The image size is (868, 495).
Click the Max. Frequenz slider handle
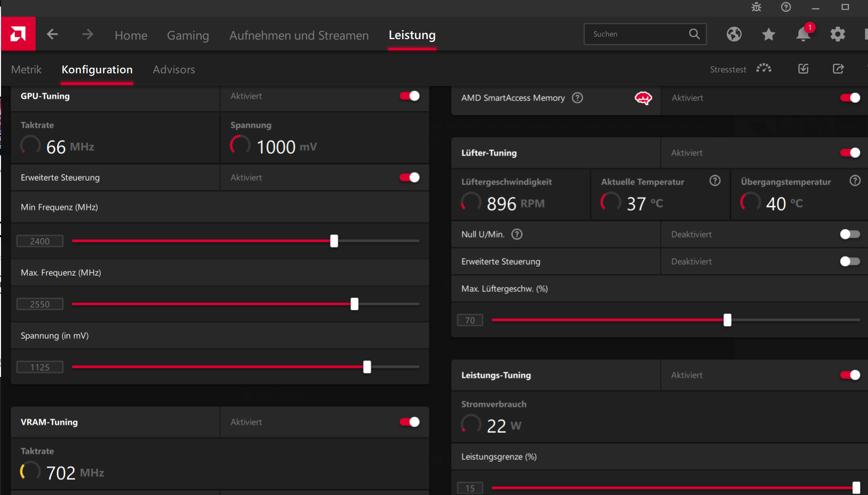tap(355, 304)
